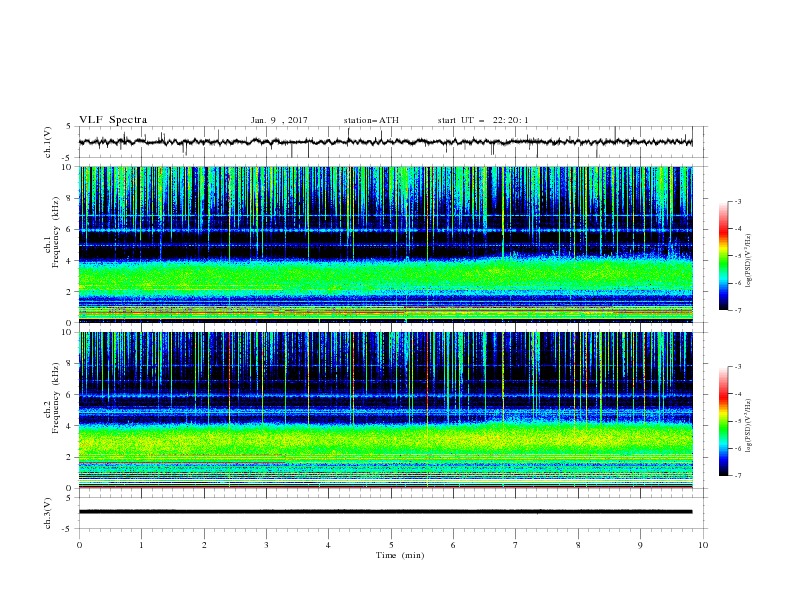This screenshot has height=612, width=792.
Task: Click the ch.1 voltage waveform trace
Action: 385,142
